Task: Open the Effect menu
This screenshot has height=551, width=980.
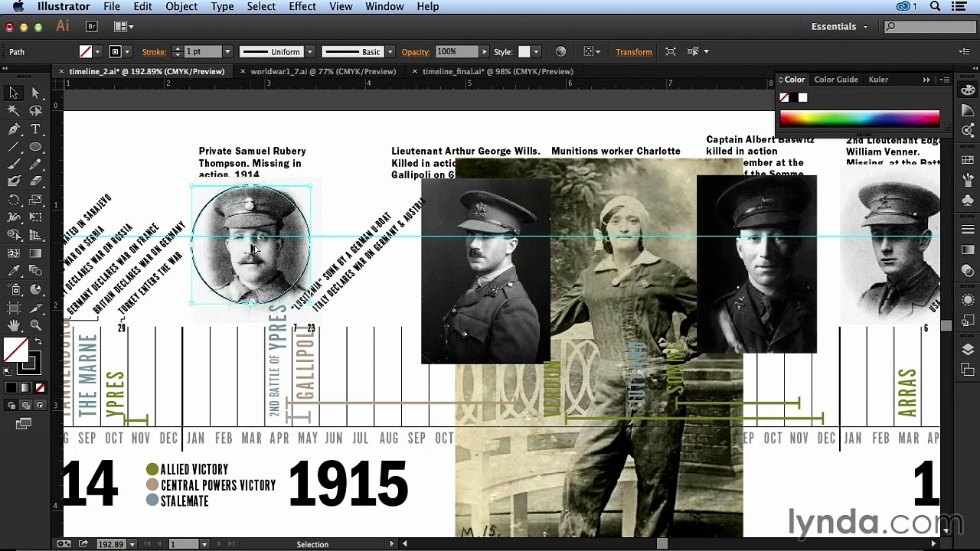Action: click(x=302, y=6)
